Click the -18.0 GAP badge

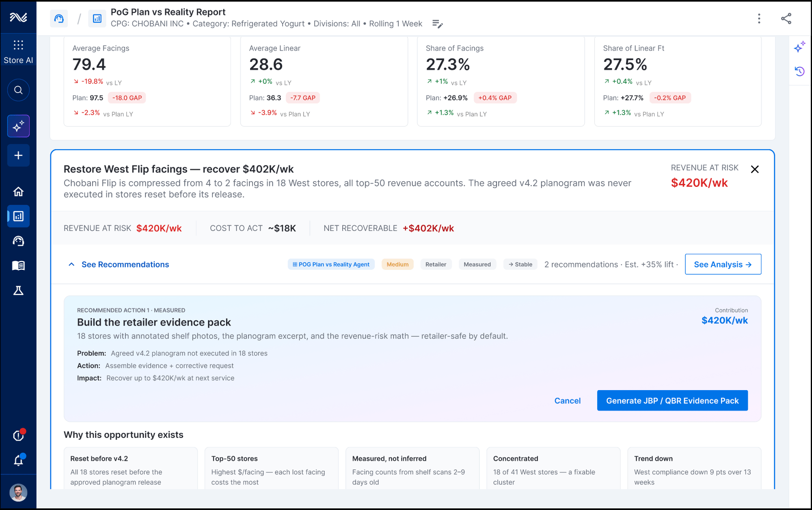(127, 98)
